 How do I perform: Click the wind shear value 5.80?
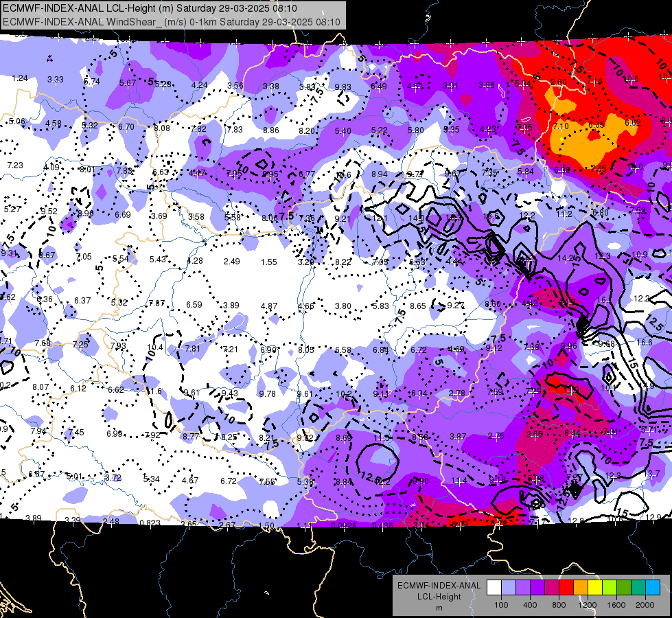pyautogui.click(x=416, y=130)
